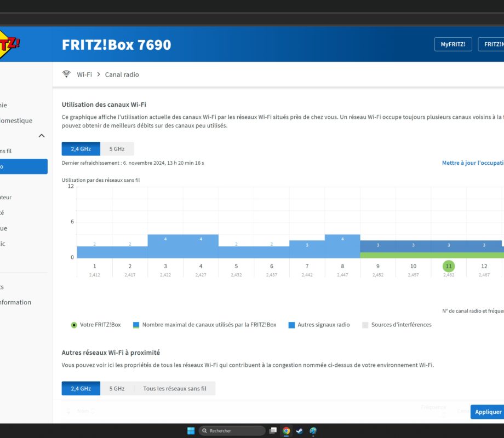The width and height of the screenshot is (504, 438).
Task: Click the FRITZ! logo in the header
Action: click(9, 44)
